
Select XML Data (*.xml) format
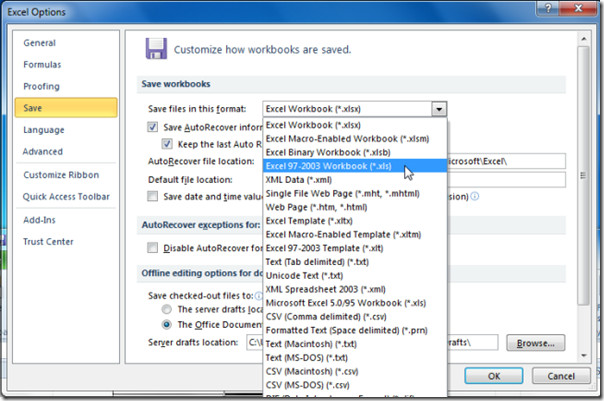(x=355, y=180)
